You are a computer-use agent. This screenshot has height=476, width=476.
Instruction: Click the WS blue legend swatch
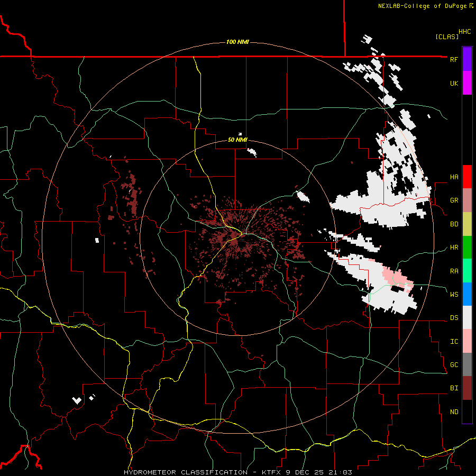click(x=467, y=294)
